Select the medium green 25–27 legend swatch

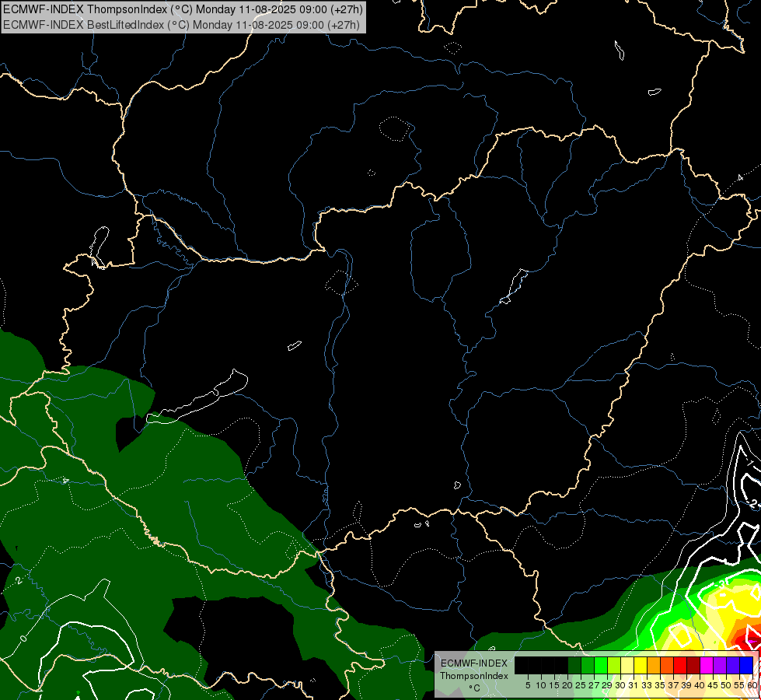pos(588,665)
